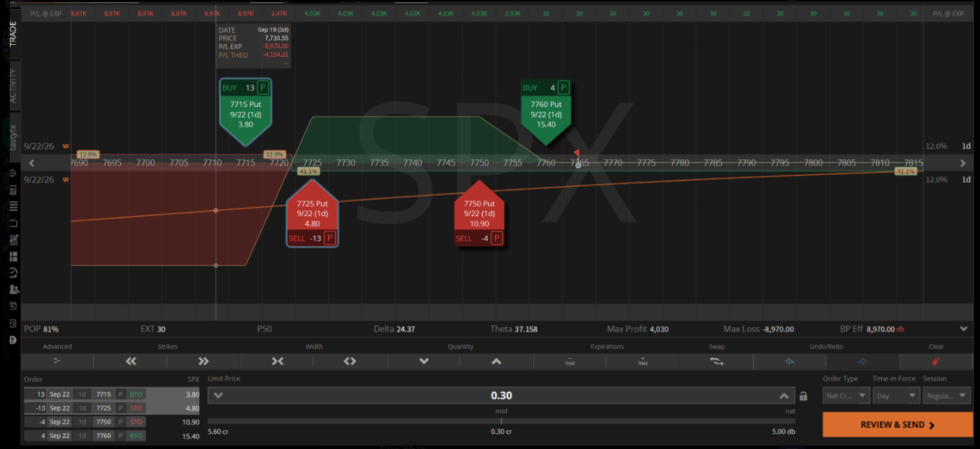Toggle the limit price lock icon
The width and height of the screenshot is (980, 449).
[x=803, y=396]
